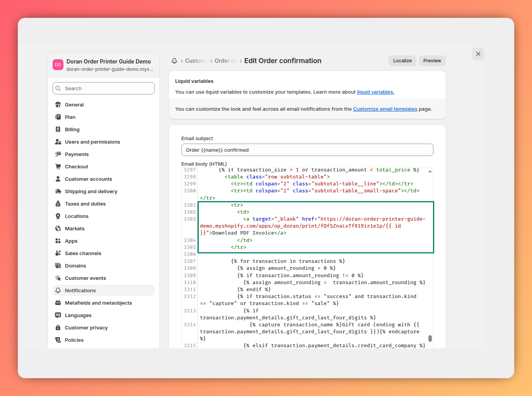Click the Sales channels icon
This screenshot has height=396, width=532.
tap(58, 253)
